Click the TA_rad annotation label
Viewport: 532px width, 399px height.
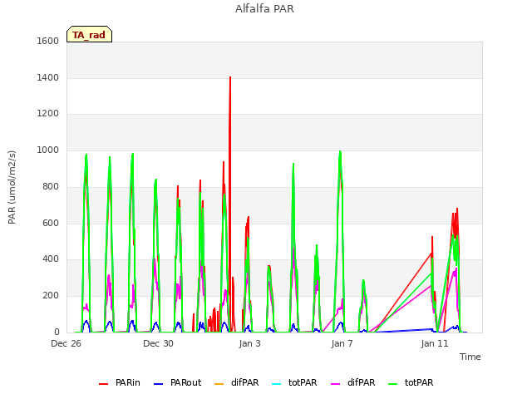pyautogui.click(x=89, y=35)
